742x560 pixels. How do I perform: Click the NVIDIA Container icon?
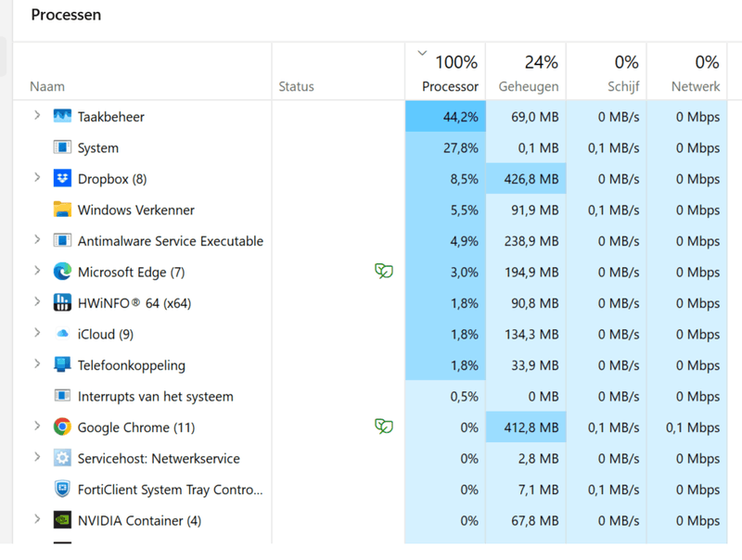point(62,520)
